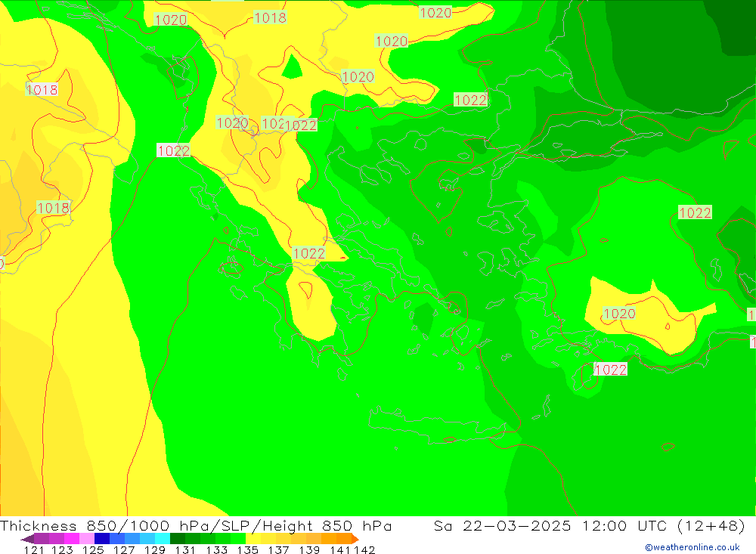The height and width of the screenshot is (554, 756).
Task: Click the darkest green legend swatch
Action: point(178,539)
